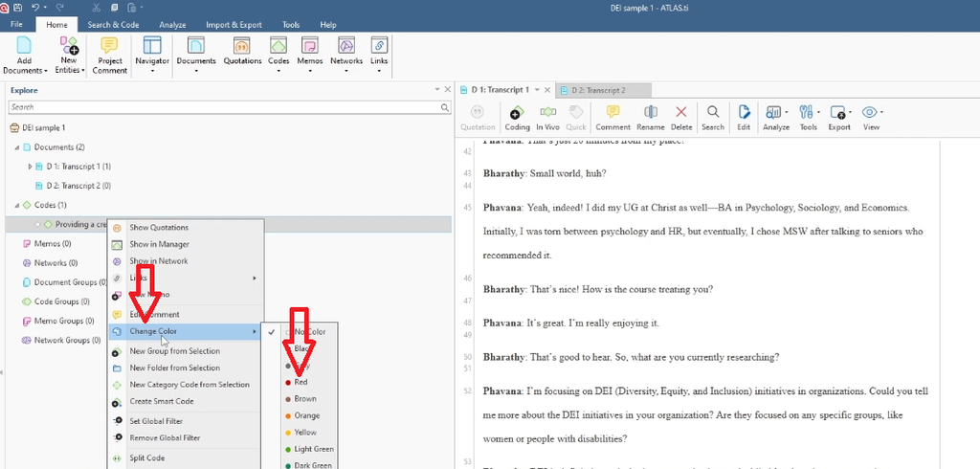Click the Cut scissors icon
The height and width of the screenshot is (469, 980).
(x=96, y=8)
